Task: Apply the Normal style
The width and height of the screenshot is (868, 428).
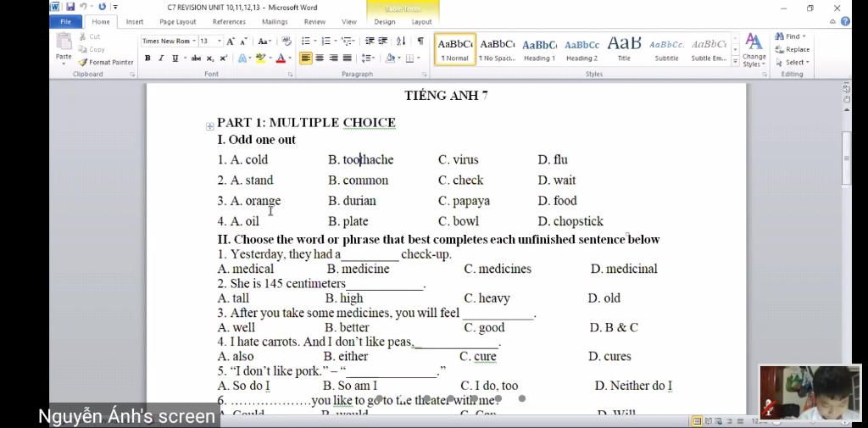Action: click(x=455, y=49)
